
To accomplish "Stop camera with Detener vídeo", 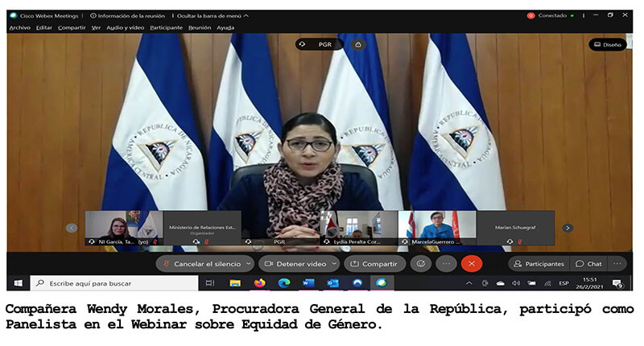I will pyautogui.click(x=295, y=264).
